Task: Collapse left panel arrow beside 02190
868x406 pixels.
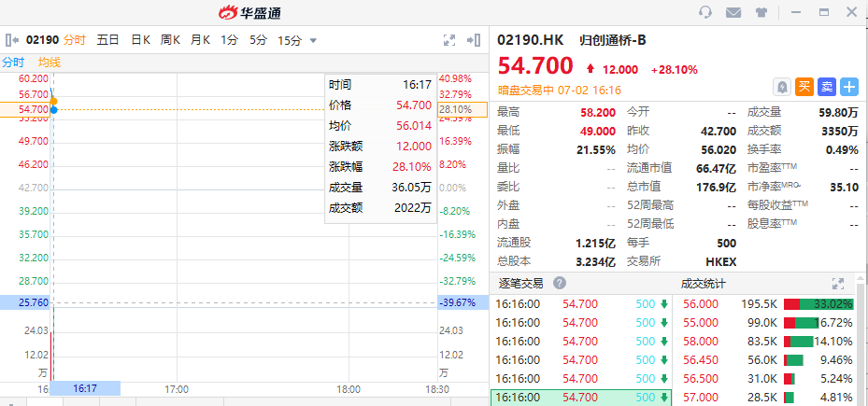Action: [x=12, y=40]
